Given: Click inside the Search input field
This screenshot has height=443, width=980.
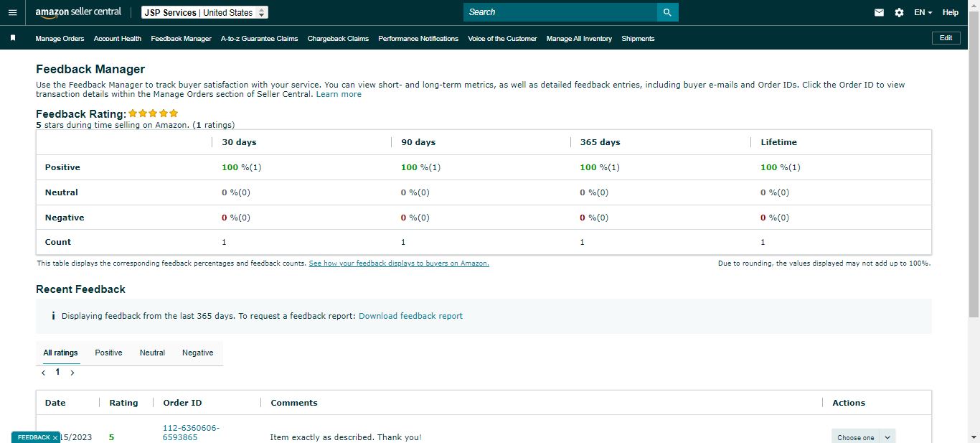Looking at the screenshot, I should (x=560, y=12).
